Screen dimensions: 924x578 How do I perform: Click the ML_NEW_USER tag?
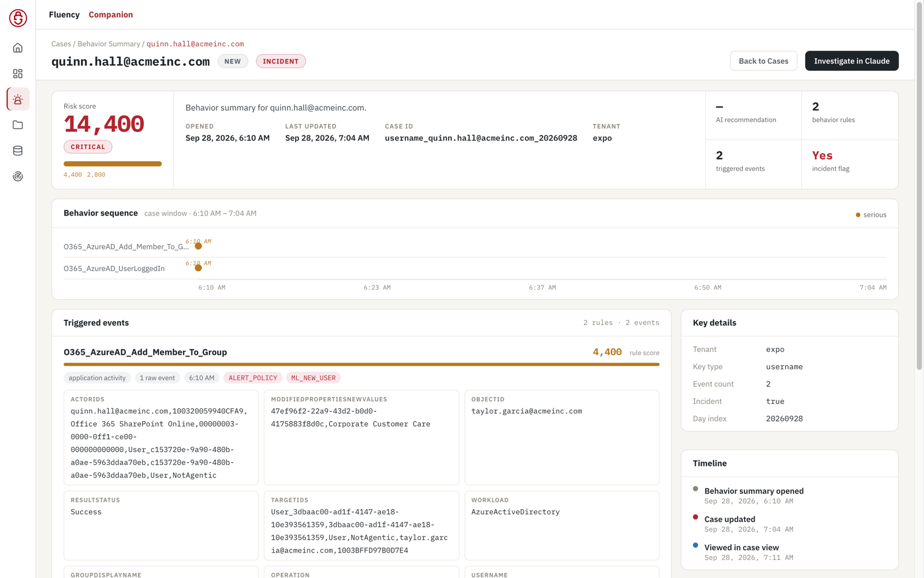pyautogui.click(x=314, y=378)
